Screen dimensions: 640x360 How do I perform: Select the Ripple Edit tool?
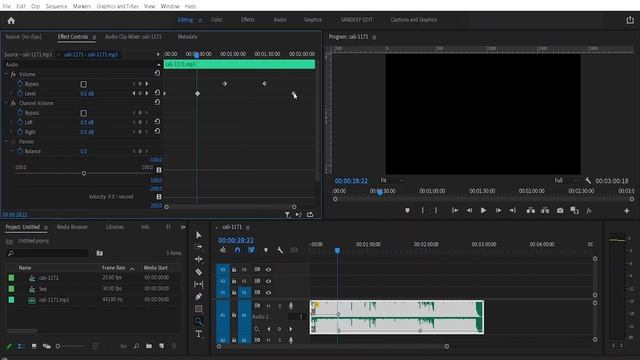click(x=198, y=259)
